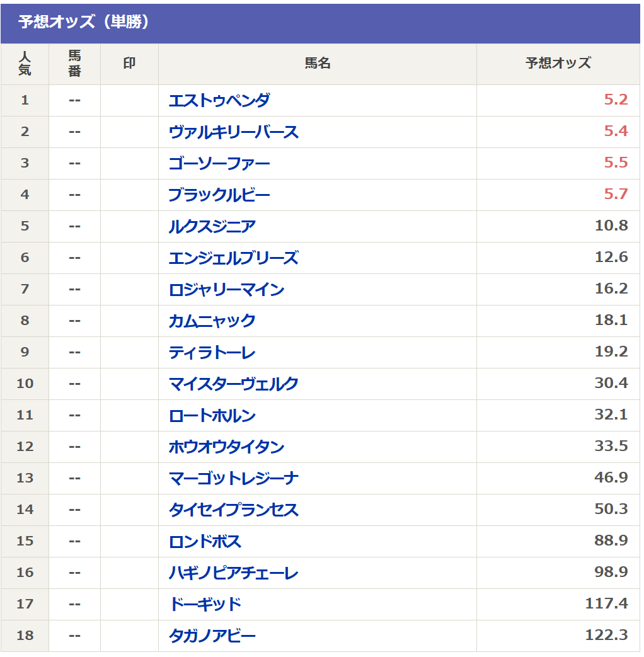Open the エストゥペンダ horse link
644x657 pixels.
coord(219,100)
